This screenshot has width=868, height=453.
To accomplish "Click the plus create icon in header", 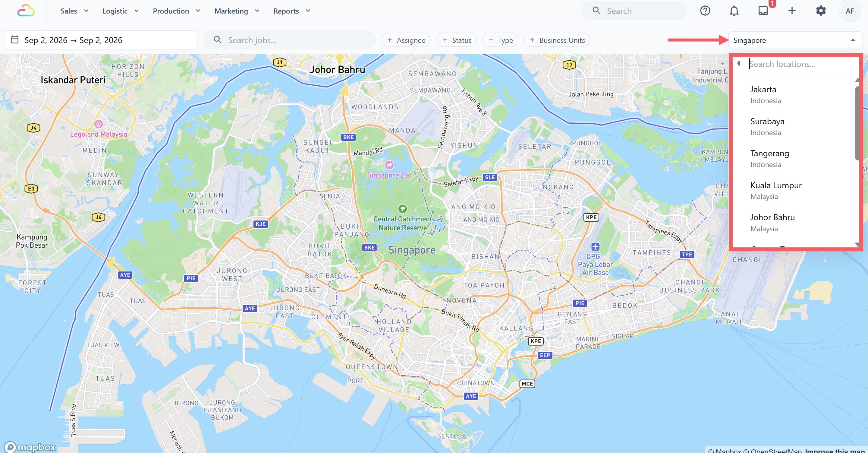I will [x=792, y=11].
